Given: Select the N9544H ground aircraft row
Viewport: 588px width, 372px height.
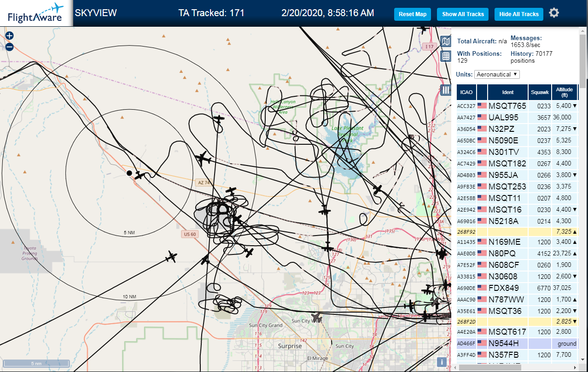Looking at the screenshot, I should coord(517,343).
